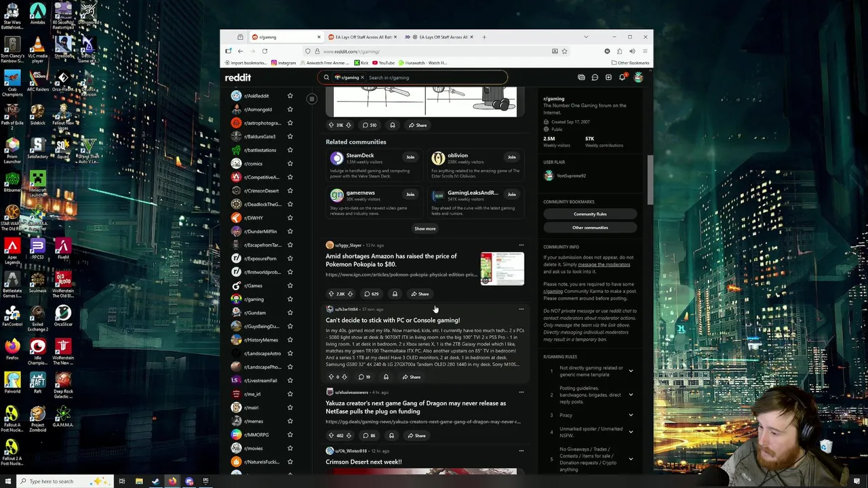Toggle the star next to r/comics
This screenshot has width=868, height=488.
click(290, 163)
